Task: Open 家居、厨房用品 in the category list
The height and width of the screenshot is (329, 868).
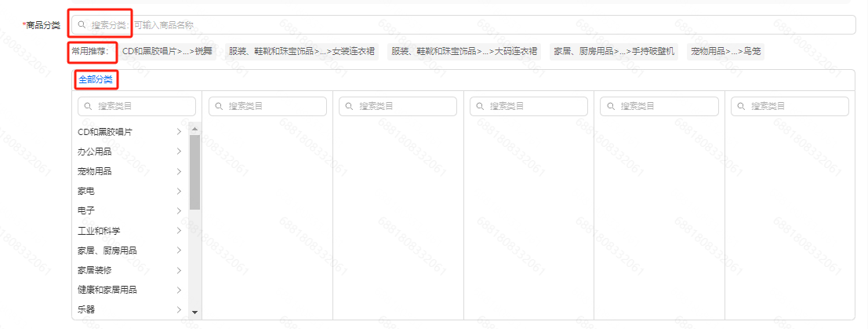Action: pos(107,250)
